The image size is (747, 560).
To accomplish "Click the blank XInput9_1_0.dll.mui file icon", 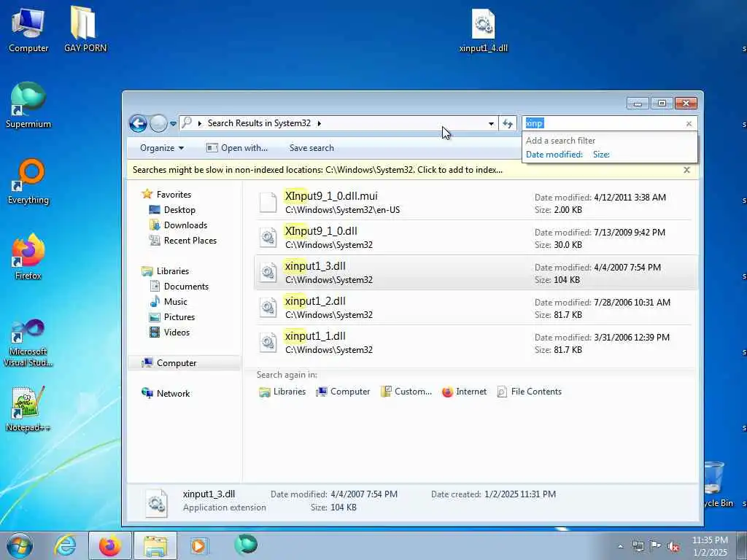I will pos(268,203).
